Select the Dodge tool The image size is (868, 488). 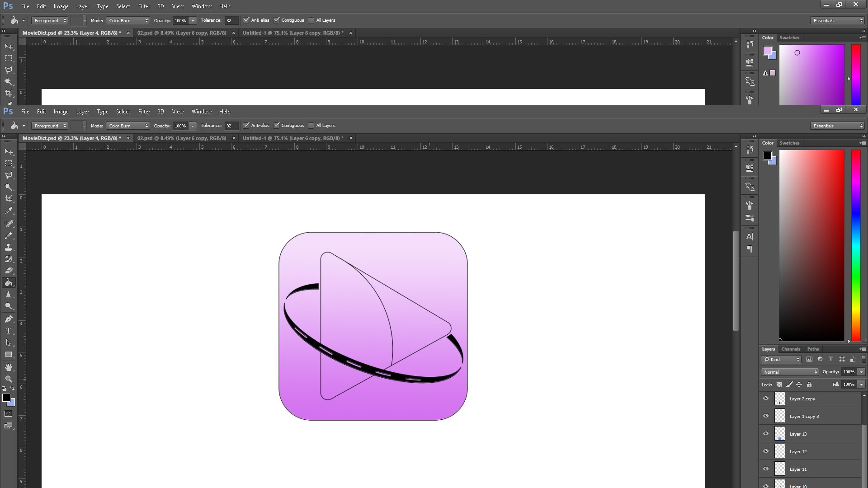point(9,306)
